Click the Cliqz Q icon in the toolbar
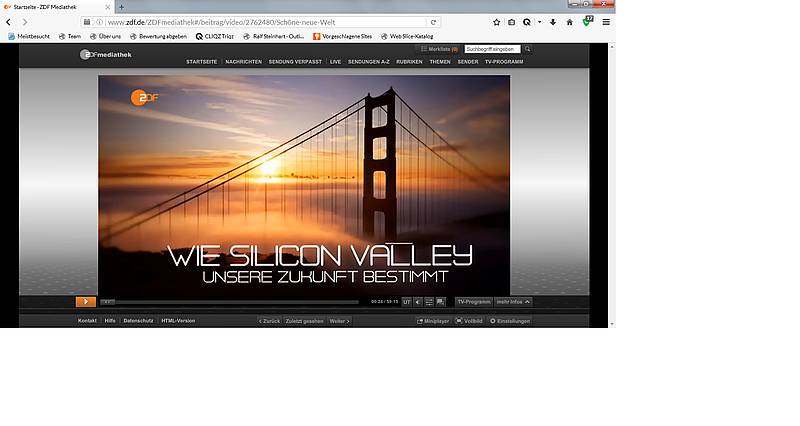Image resolution: width=800 pixels, height=426 pixels. pos(527,22)
